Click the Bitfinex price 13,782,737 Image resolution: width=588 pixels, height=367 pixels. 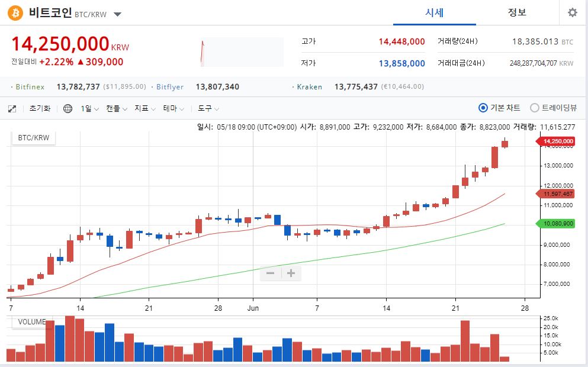tap(78, 87)
